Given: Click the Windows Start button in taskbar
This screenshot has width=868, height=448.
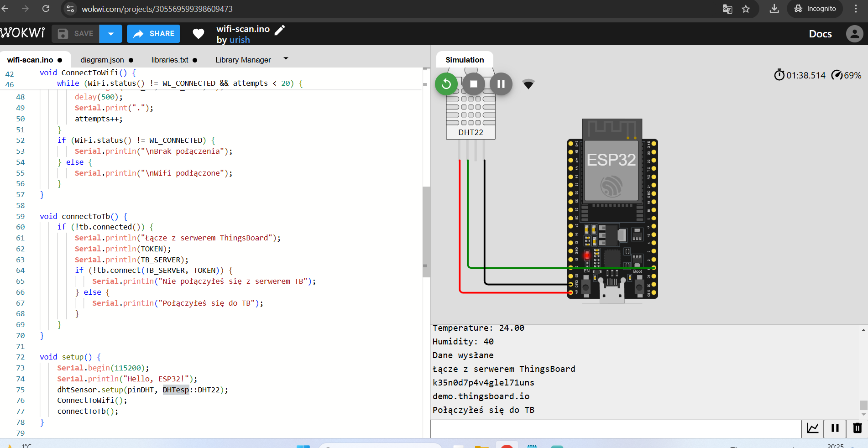Looking at the screenshot, I should (x=303, y=446).
